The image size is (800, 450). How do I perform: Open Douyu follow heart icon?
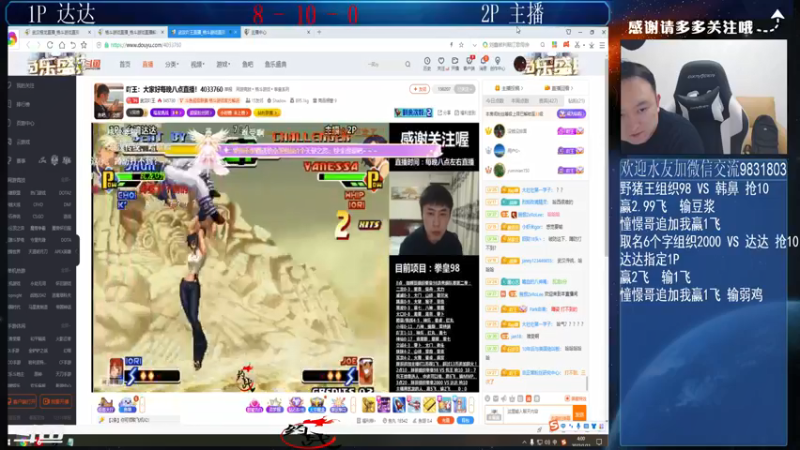pos(441,63)
